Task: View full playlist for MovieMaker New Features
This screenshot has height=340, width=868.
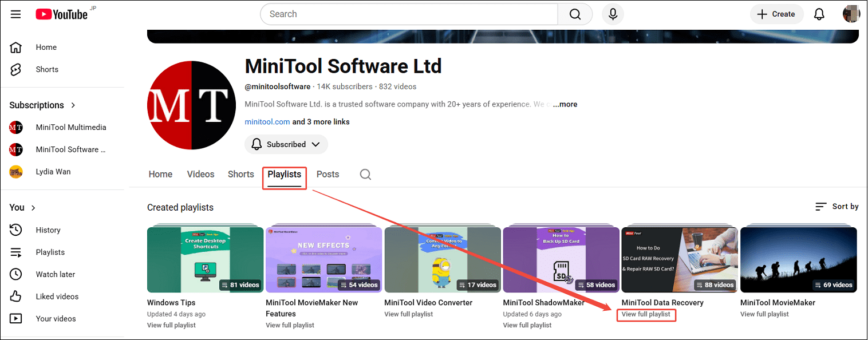Action: pyautogui.click(x=290, y=325)
